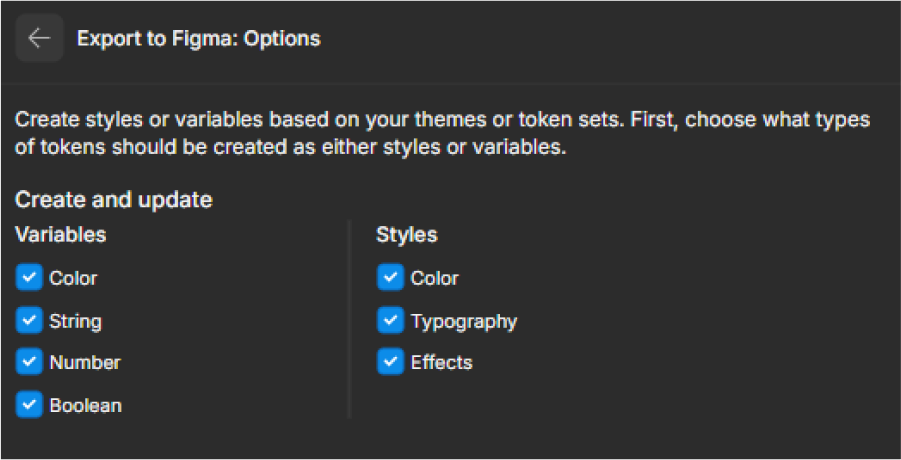Toggle the Styles Color checkbox

click(390, 278)
